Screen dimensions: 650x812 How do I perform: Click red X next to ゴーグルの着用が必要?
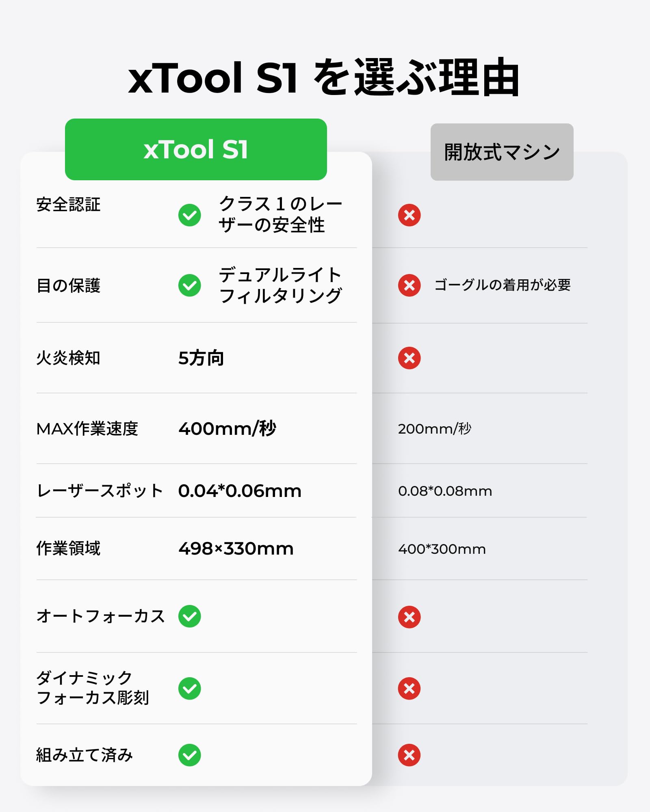(x=409, y=285)
